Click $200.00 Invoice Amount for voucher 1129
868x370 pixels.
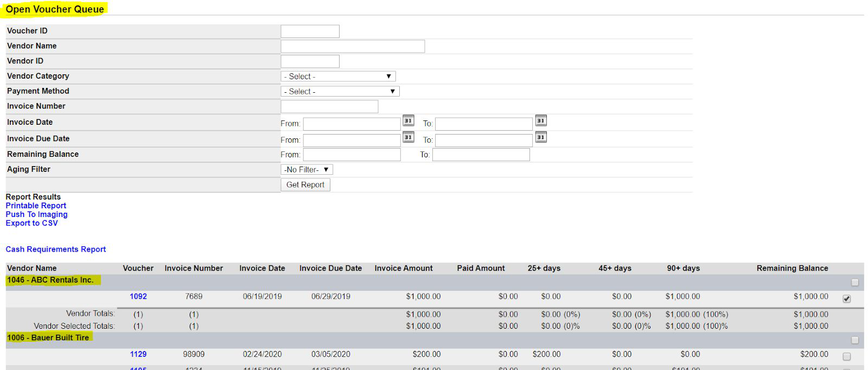pos(426,354)
